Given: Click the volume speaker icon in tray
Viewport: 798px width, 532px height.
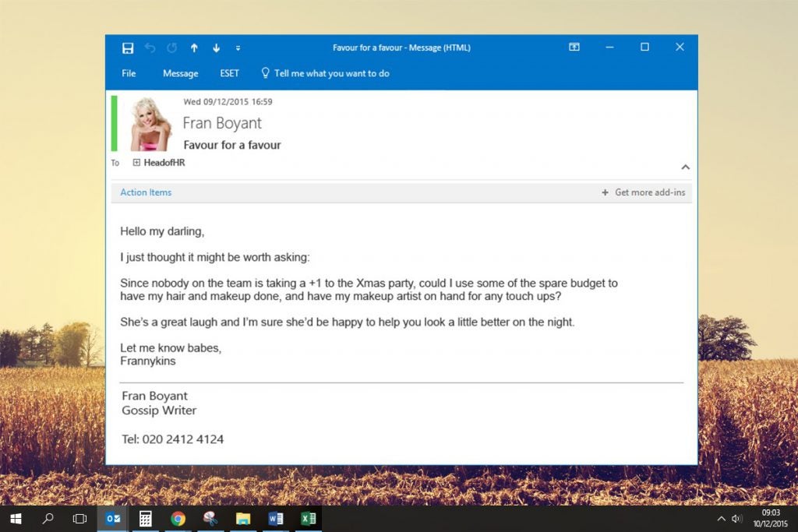Looking at the screenshot, I should point(736,519).
